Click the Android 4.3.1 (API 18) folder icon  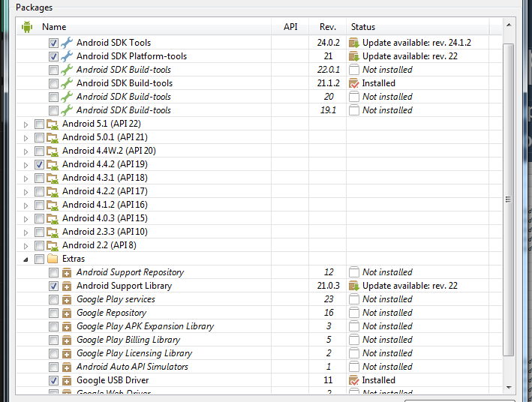pos(53,178)
